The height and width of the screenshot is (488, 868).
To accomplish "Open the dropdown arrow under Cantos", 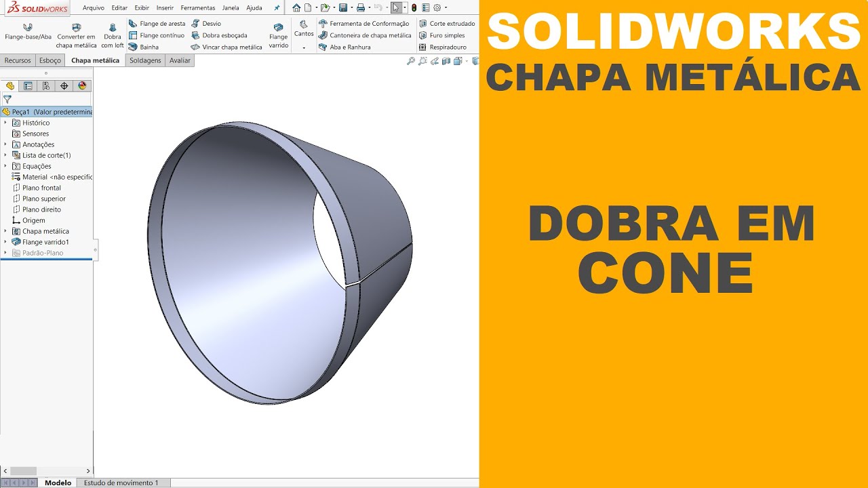I will coord(304,48).
